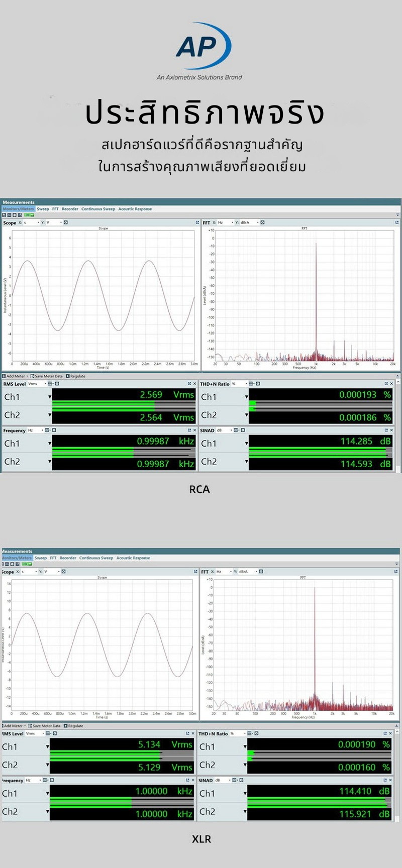Toggle the green ON switch in the XLR window toolbar
The height and width of the screenshot is (868, 402).
point(27,564)
